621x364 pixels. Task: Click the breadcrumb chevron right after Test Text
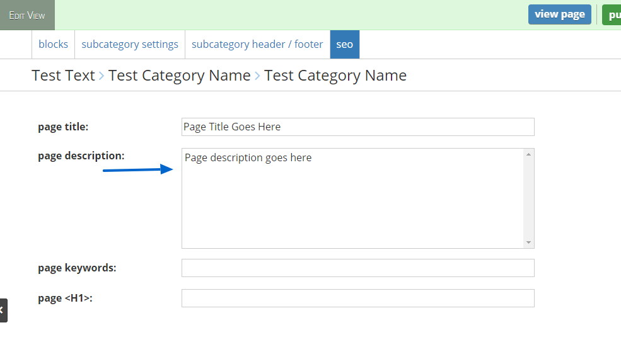click(102, 76)
